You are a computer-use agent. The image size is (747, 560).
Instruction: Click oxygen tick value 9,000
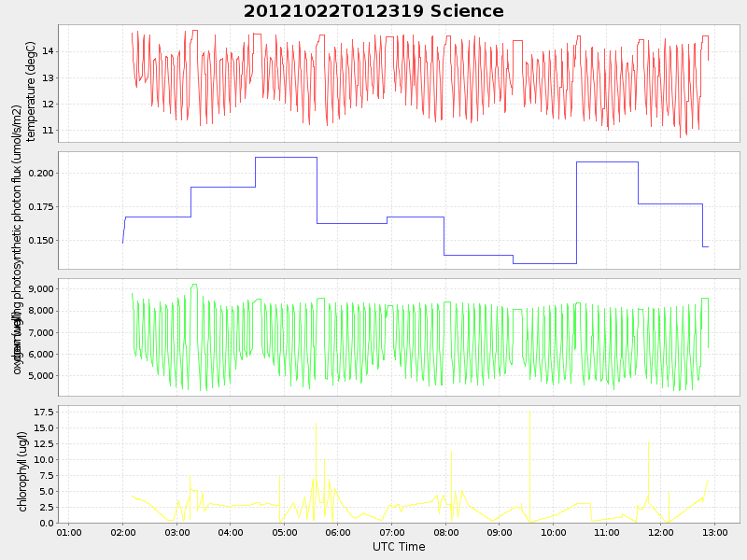tap(42, 289)
